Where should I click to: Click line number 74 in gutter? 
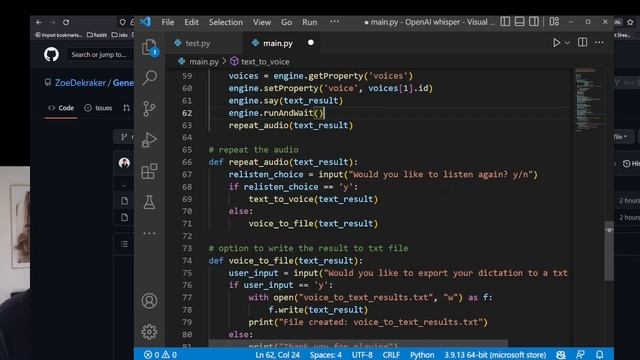(x=187, y=260)
